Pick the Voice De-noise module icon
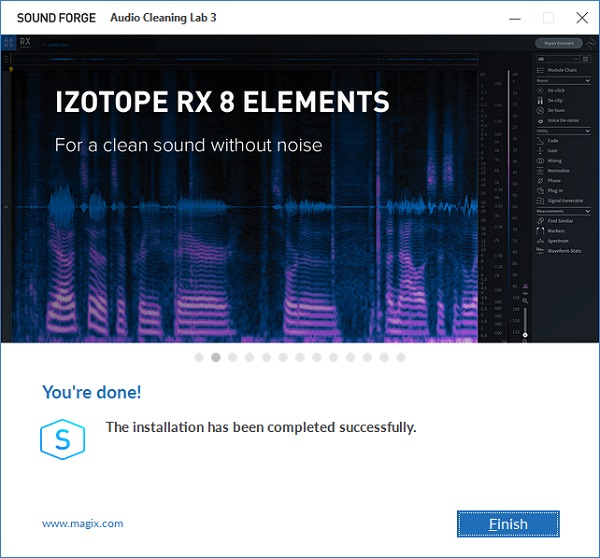The width and height of the screenshot is (600, 558). tap(540, 120)
